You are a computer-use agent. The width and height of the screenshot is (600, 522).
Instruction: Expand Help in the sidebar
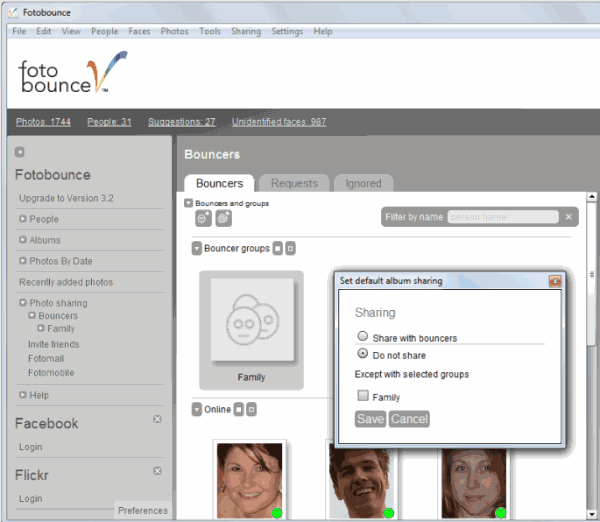tap(23, 395)
